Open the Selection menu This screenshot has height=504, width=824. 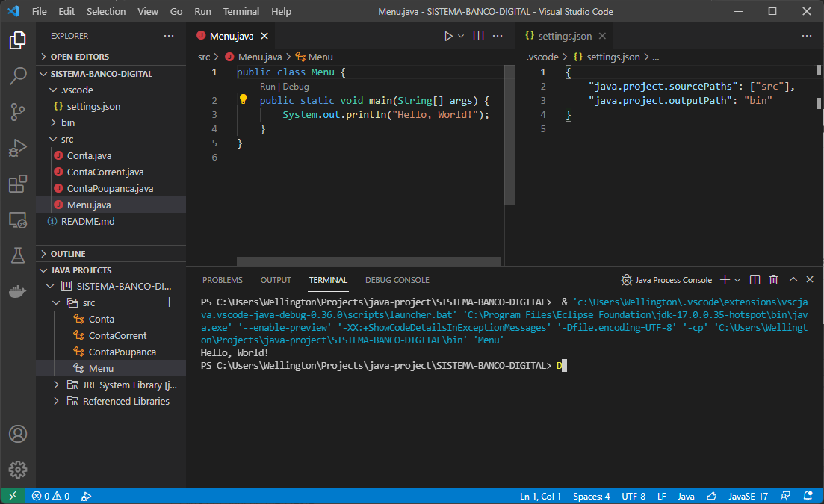point(106,11)
